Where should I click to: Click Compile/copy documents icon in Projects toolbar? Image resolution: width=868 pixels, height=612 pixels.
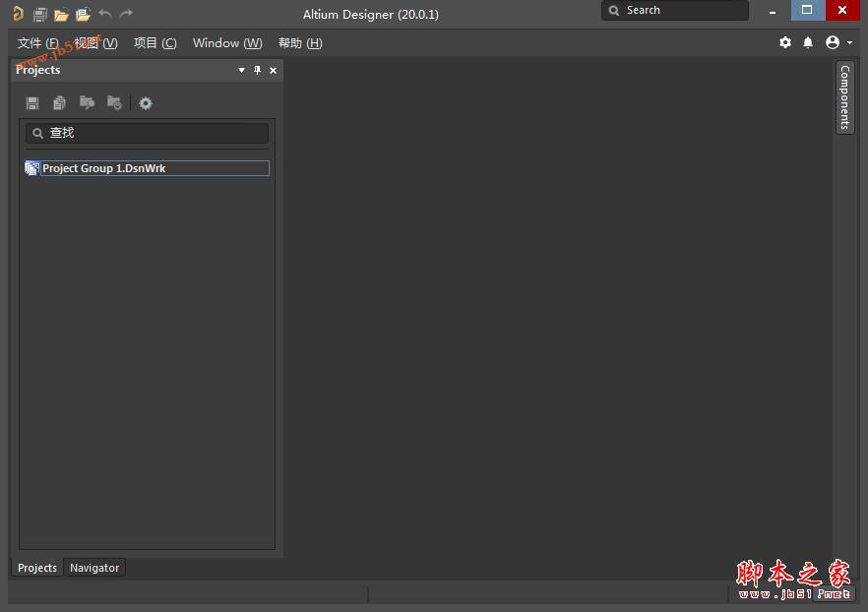pyautogui.click(x=59, y=103)
